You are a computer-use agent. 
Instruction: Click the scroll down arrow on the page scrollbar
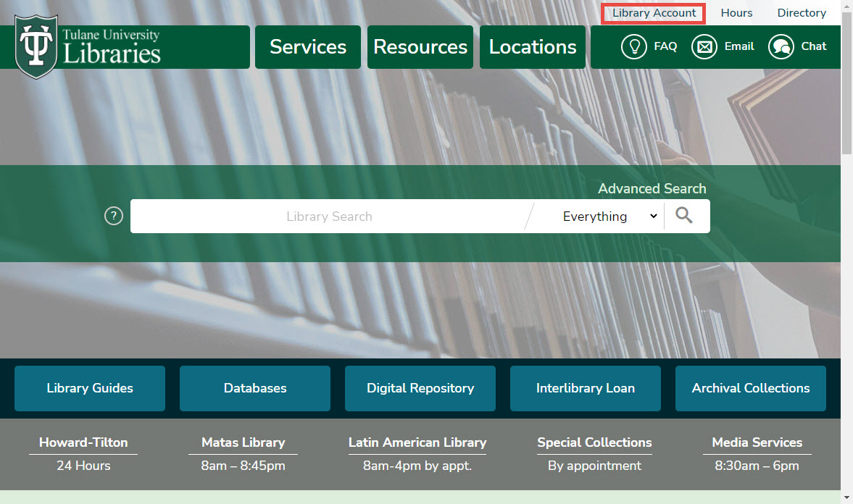(846, 497)
